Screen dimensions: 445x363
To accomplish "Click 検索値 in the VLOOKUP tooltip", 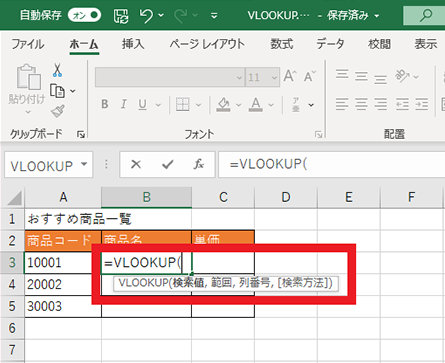I will (x=189, y=283).
